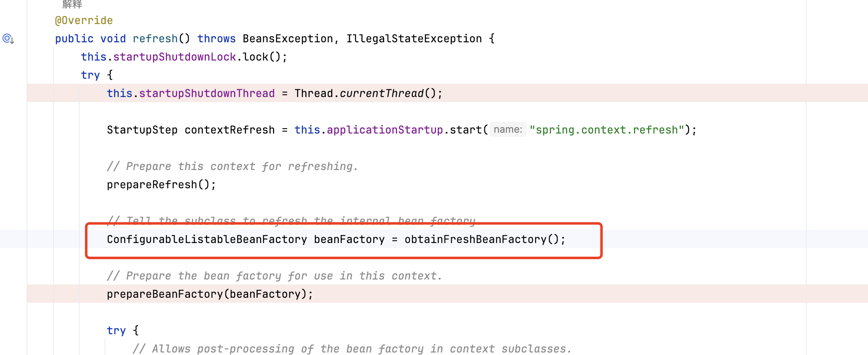Click IllegalStateException in the method signature
868x355 pixels.
pos(414,39)
